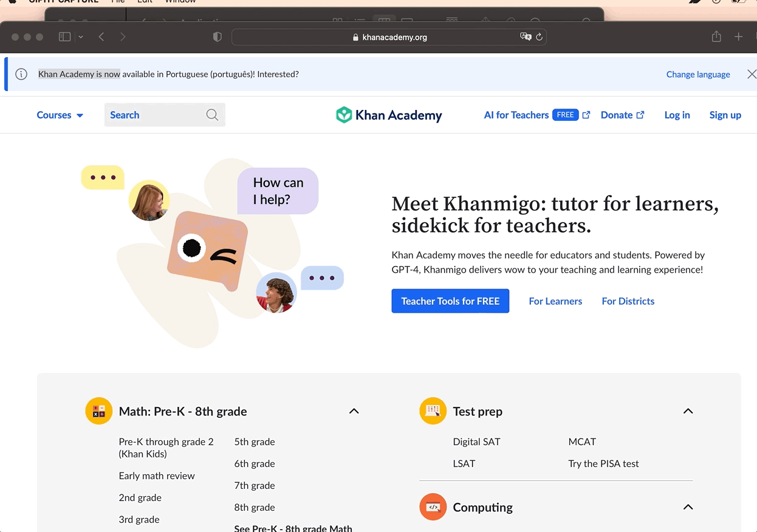Collapse the Test prep section
Screen dimensions: 757x532
688,411
